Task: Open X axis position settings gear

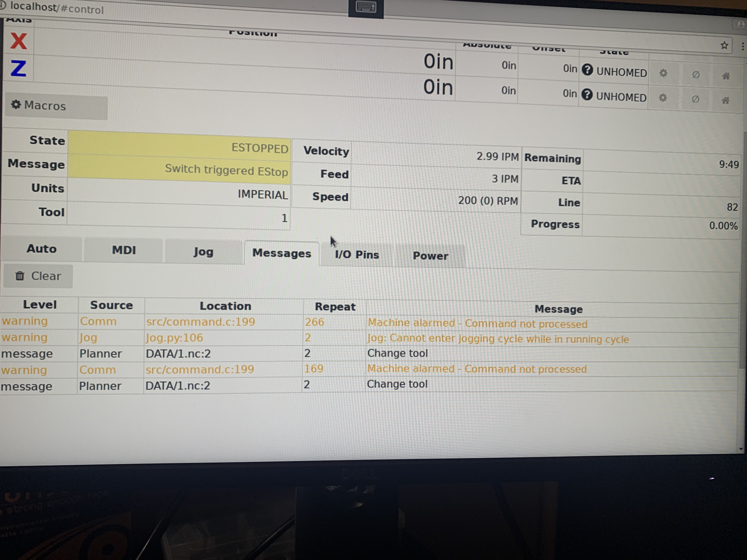Action: point(663,73)
